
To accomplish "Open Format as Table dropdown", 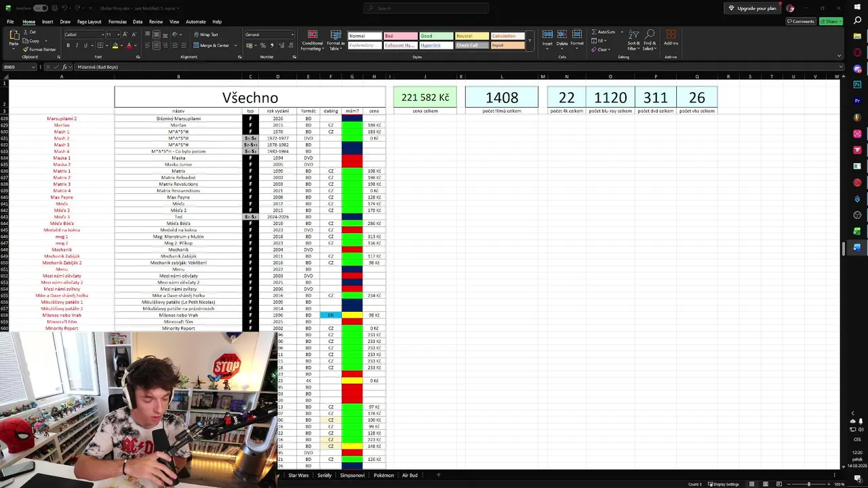I will click(336, 41).
